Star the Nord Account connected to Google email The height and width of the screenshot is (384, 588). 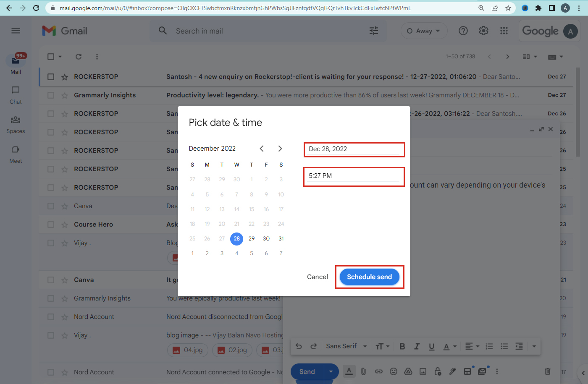click(x=65, y=372)
